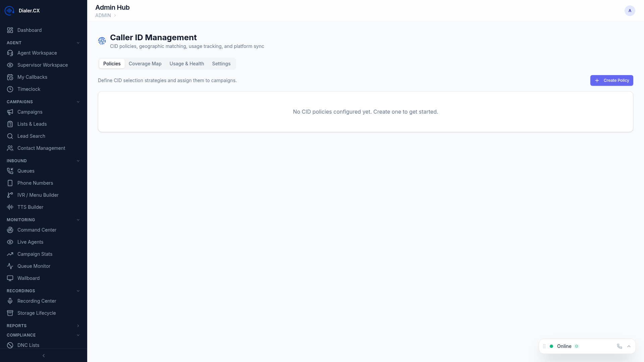Open the Usage & Health tab
This screenshot has width=644, height=362.
(x=186, y=64)
